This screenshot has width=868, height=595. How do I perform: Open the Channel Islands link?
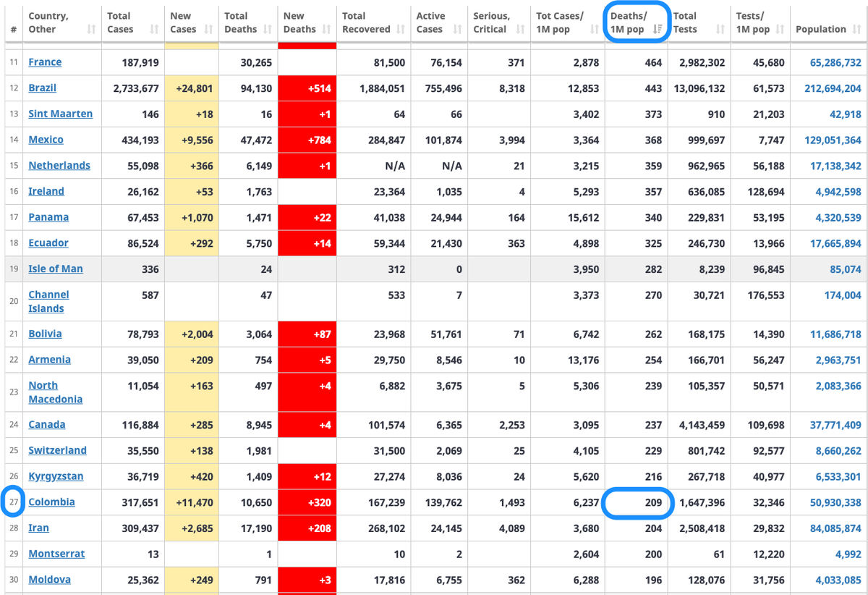48,302
